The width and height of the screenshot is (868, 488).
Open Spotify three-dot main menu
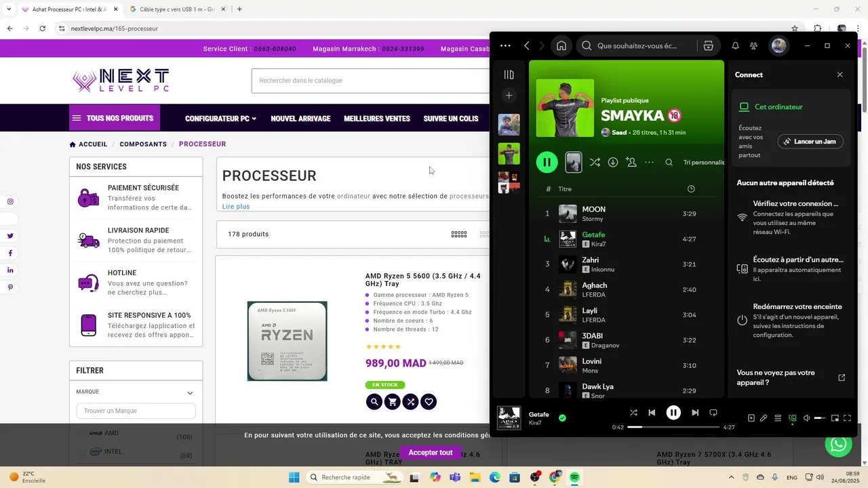point(505,45)
